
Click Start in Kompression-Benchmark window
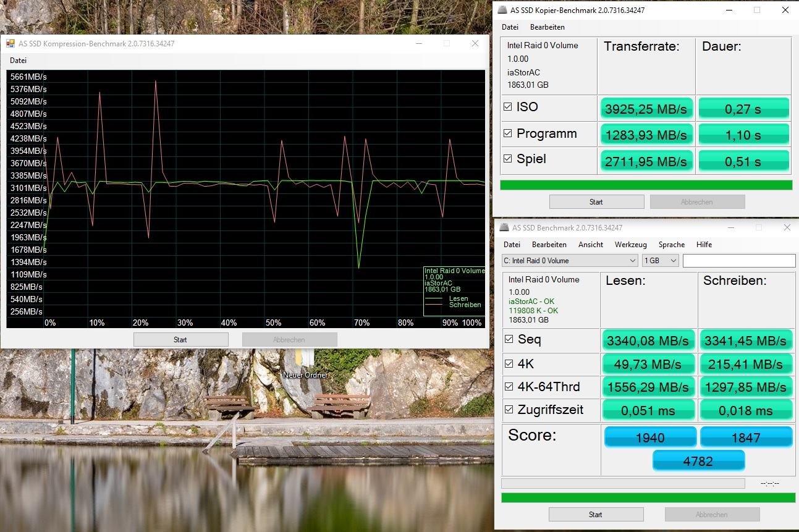[180, 339]
